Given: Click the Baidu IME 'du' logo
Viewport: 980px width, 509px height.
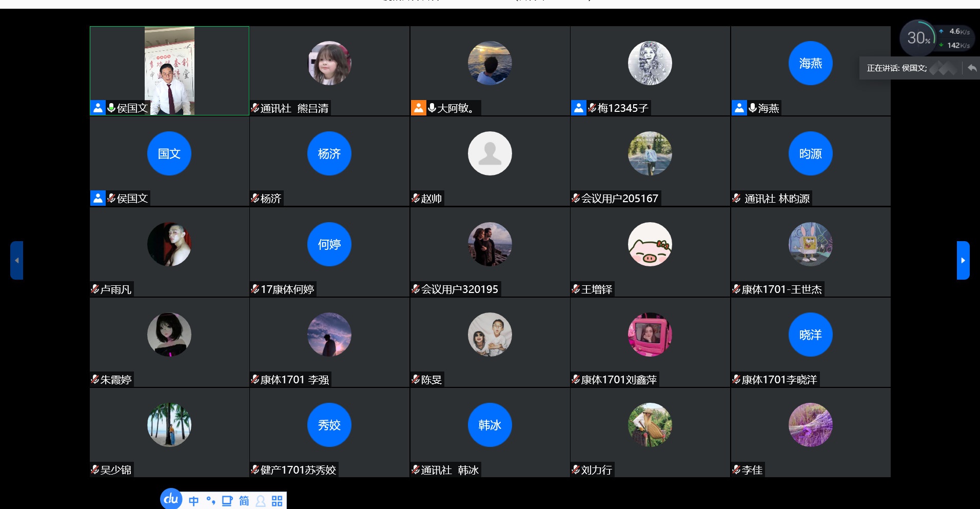Looking at the screenshot, I should tap(171, 499).
